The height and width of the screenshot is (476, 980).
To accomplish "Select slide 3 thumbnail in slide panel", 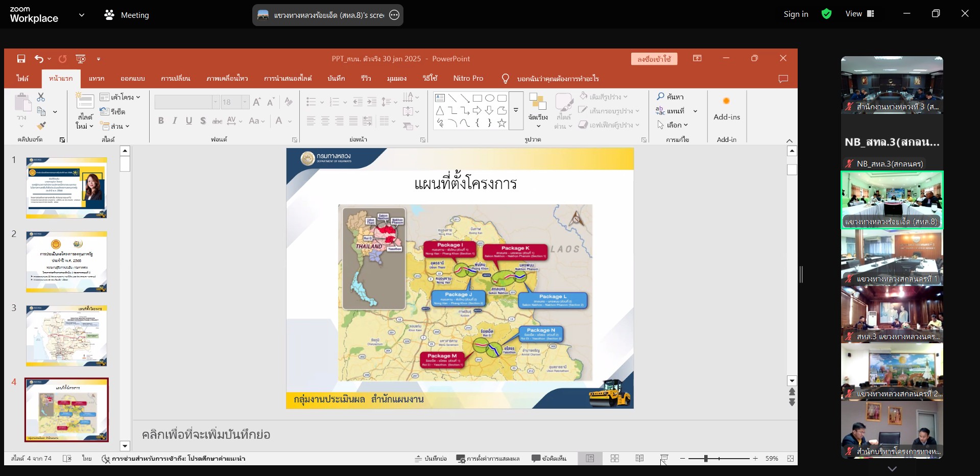I will coord(66,336).
